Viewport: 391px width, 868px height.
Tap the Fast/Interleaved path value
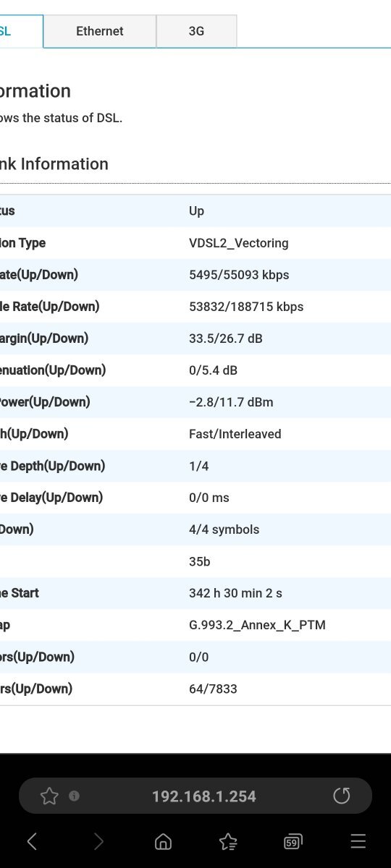pos(235,434)
